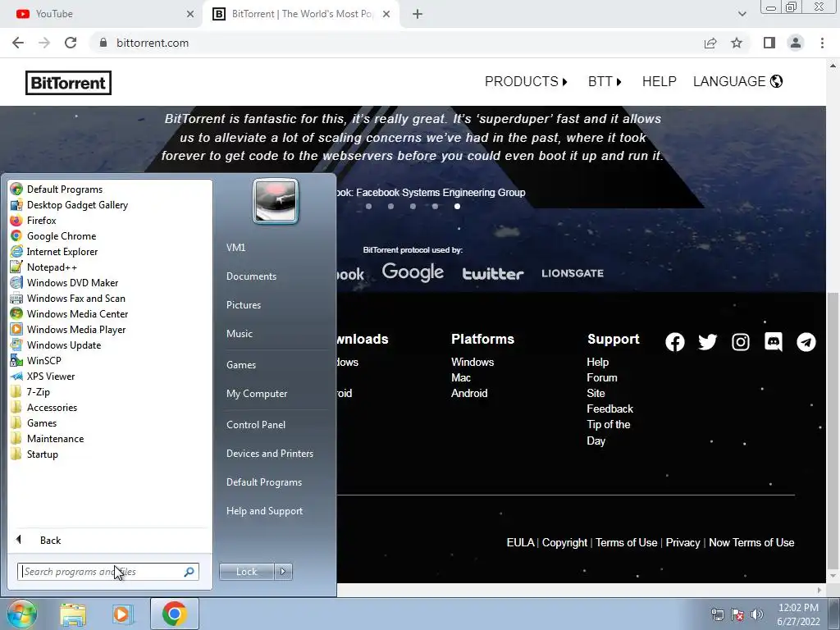Screen dimensions: 840x630
Task: Open XPS Viewer
Action: 43,376
